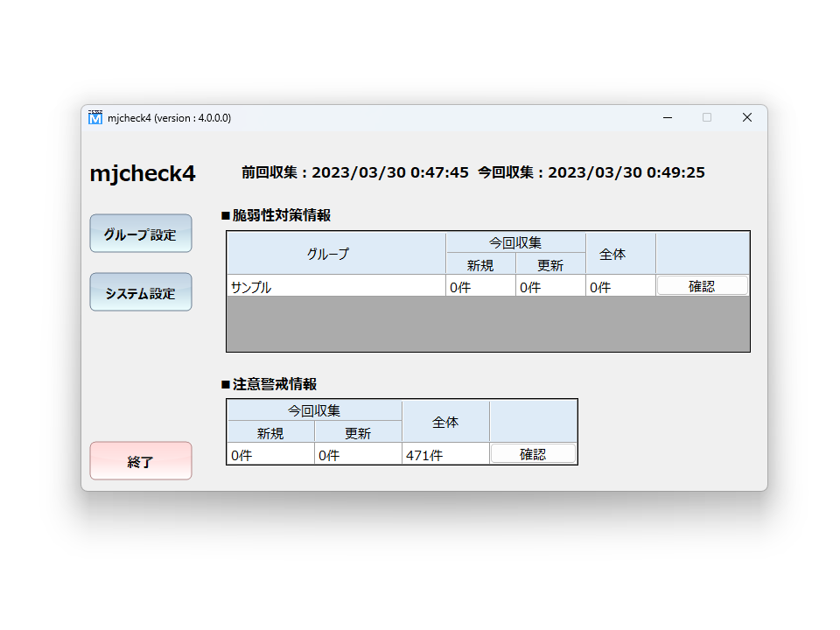Click the 新規 column header in the vulnerability table
Screen dimensions: 840x630
479,262
